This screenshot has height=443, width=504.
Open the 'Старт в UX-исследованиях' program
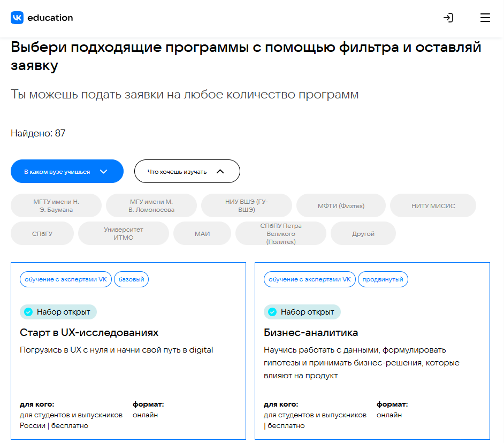pyautogui.click(x=89, y=333)
